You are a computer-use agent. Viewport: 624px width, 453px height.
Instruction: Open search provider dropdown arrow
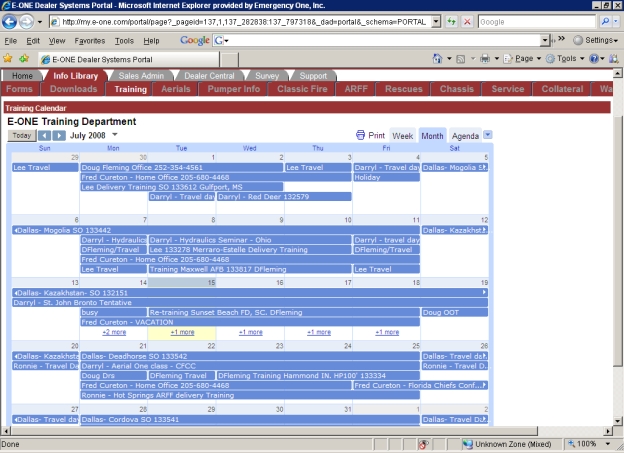click(x=616, y=21)
